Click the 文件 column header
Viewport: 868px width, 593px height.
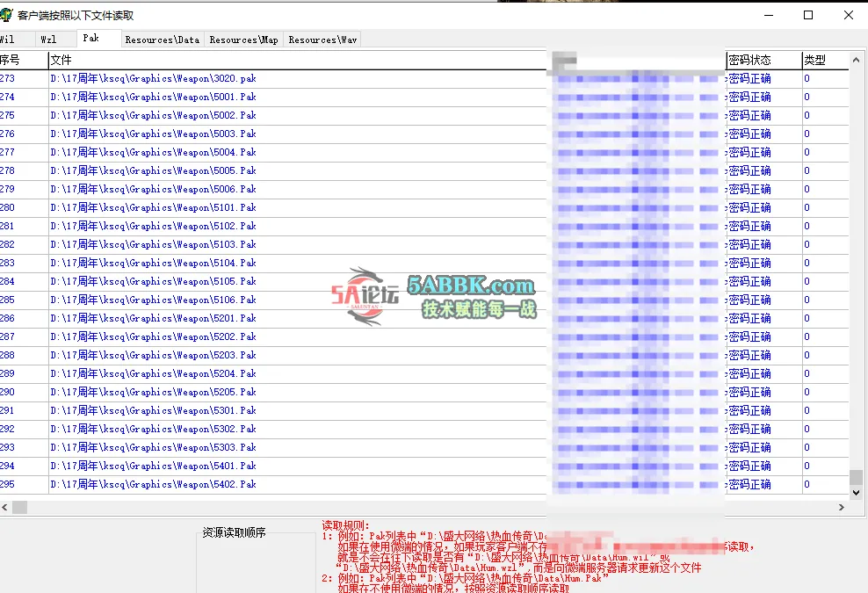(297, 60)
